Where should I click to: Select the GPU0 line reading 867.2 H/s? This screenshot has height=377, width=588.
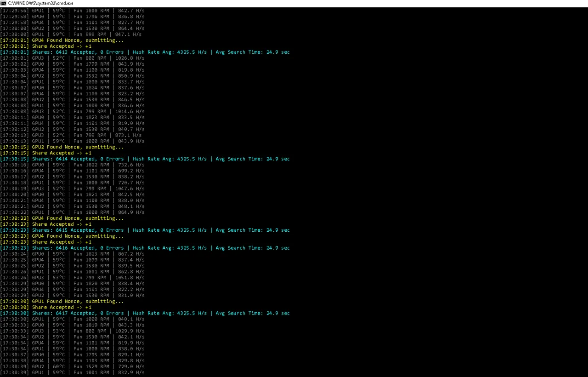point(72,254)
